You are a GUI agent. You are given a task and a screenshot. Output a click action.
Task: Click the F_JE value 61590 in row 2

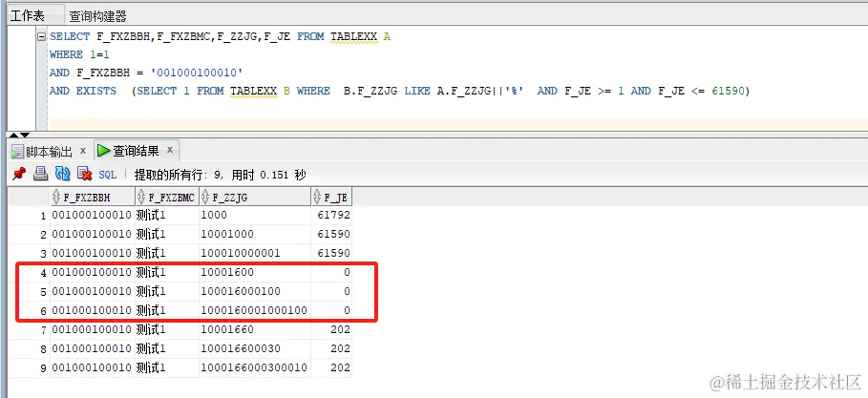[x=331, y=234]
